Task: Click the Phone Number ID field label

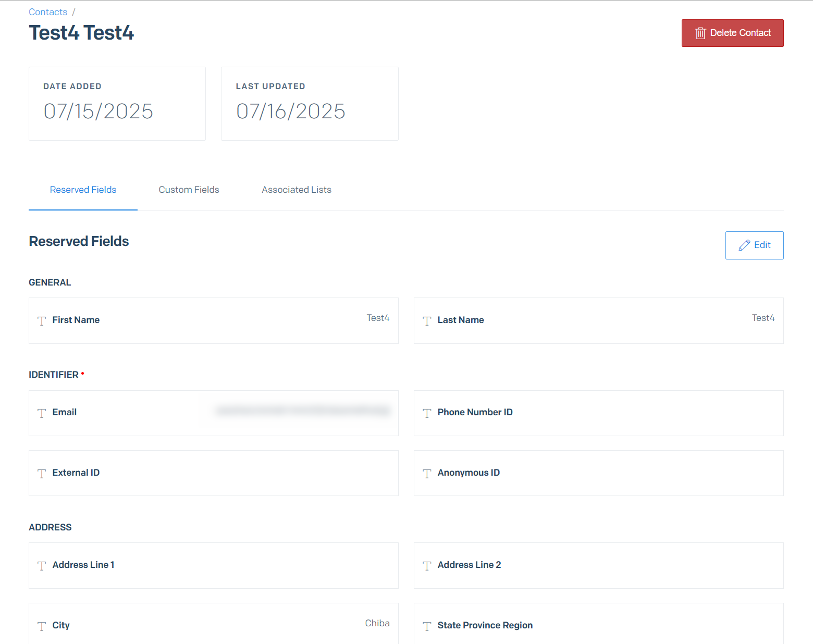Action: (x=475, y=412)
